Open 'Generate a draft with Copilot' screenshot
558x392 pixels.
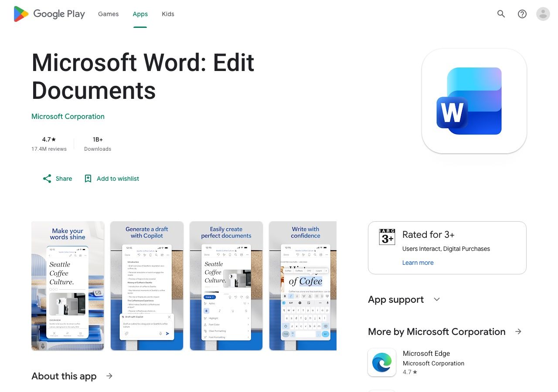pyautogui.click(x=147, y=286)
